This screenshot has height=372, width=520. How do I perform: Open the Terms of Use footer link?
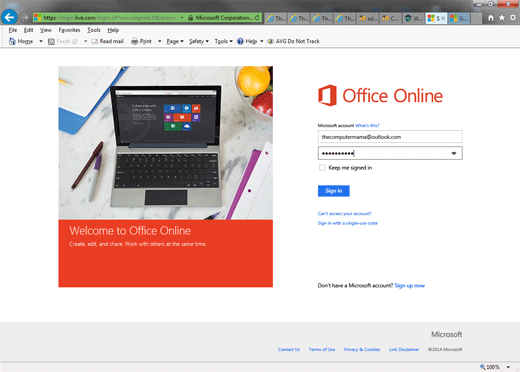pos(322,349)
